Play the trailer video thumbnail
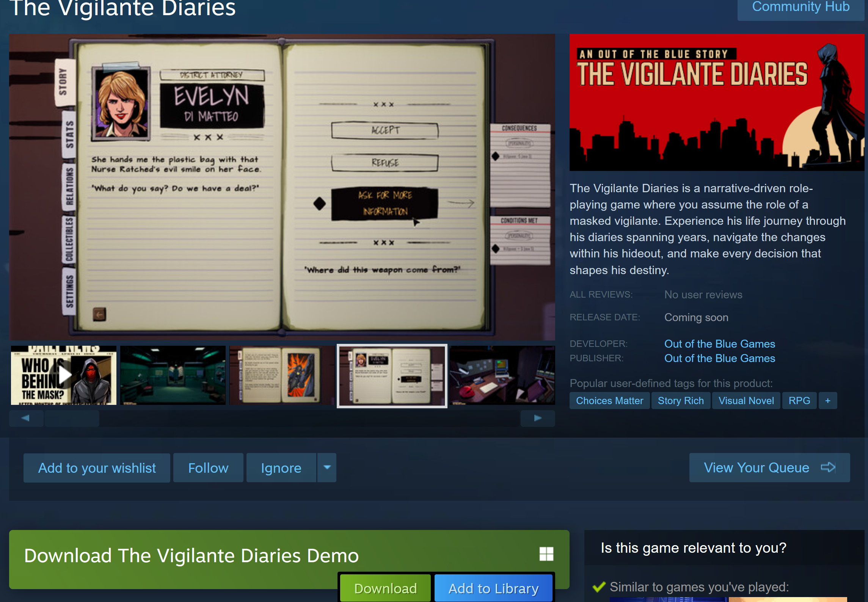 point(63,375)
